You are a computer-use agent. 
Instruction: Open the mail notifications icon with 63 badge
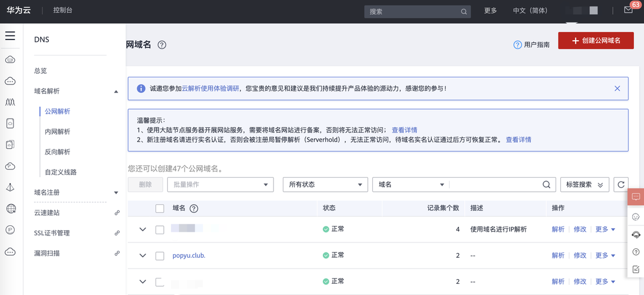click(x=628, y=10)
